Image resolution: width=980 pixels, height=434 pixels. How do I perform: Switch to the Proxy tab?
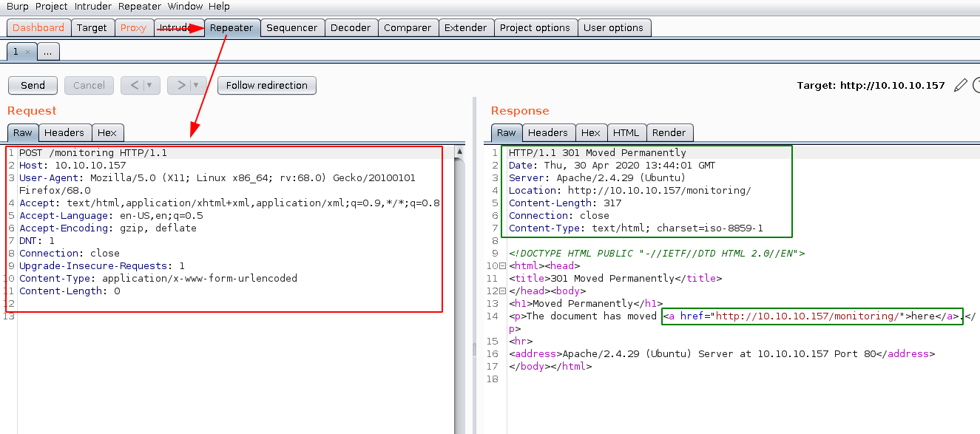pyautogui.click(x=133, y=27)
